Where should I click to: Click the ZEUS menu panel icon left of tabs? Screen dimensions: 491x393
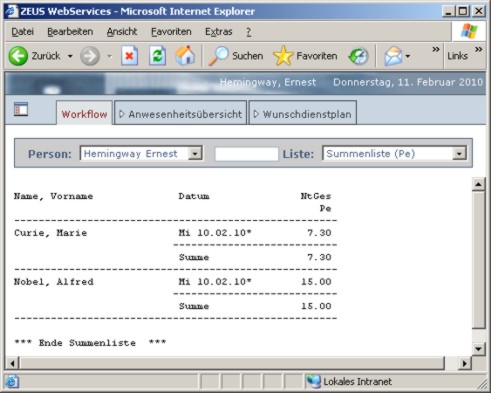tap(21, 109)
